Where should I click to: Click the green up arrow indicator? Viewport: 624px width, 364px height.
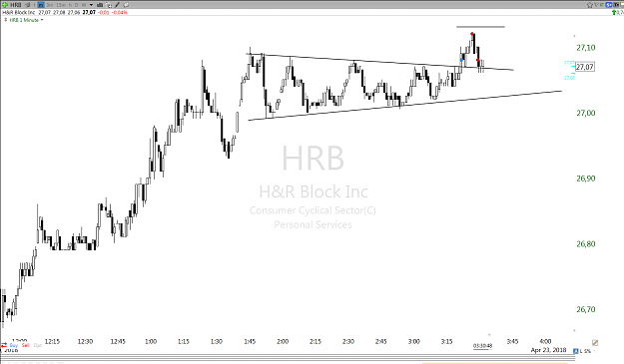click(614, 12)
